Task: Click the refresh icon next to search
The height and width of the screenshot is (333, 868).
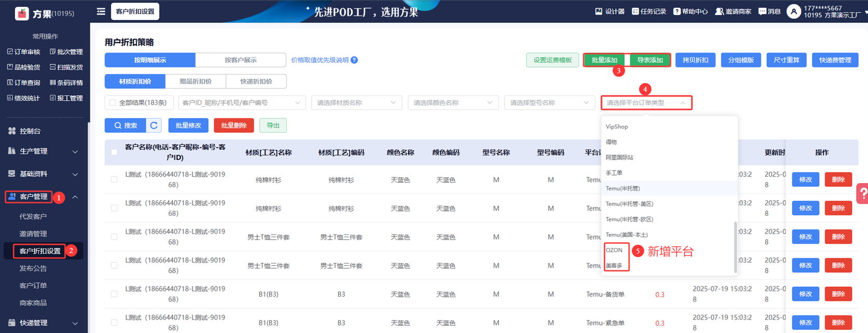Action: pos(154,126)
